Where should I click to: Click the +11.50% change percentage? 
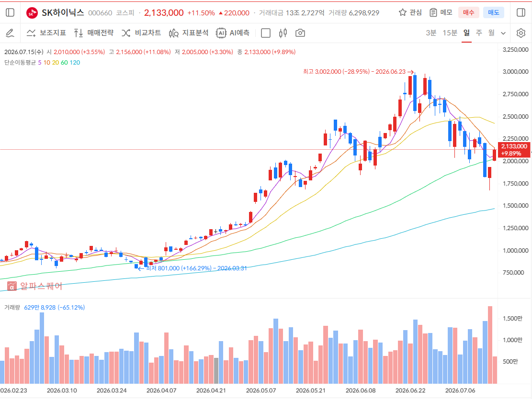pyautogui.click(x=201, y=13)
